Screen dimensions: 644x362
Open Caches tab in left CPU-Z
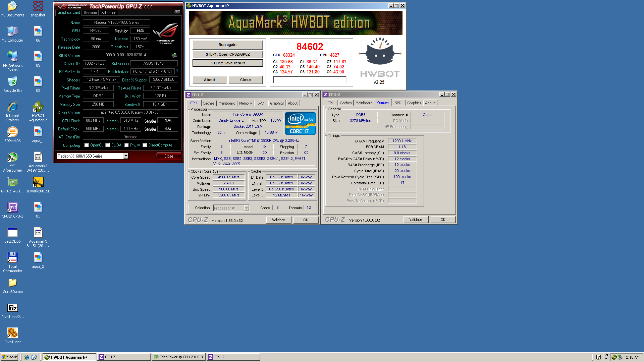(208, 103)
